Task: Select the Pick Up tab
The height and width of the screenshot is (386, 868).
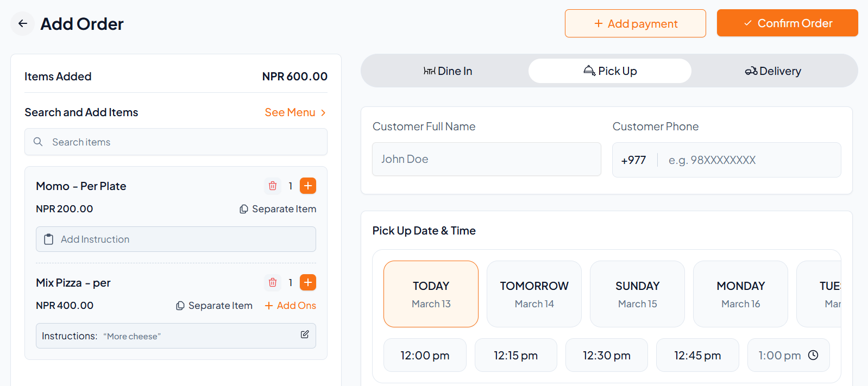Action: (x=610, y=71)
